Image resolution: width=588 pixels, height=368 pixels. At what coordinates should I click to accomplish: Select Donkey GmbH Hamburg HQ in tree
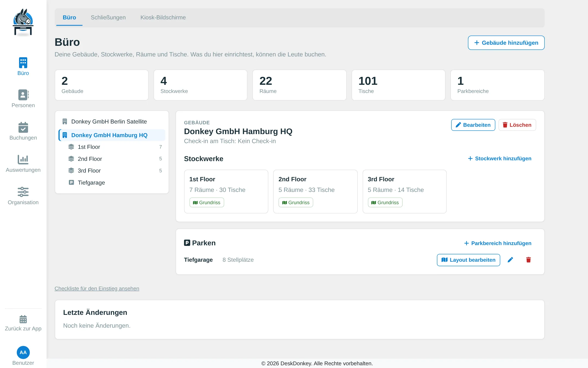point(112,135)
